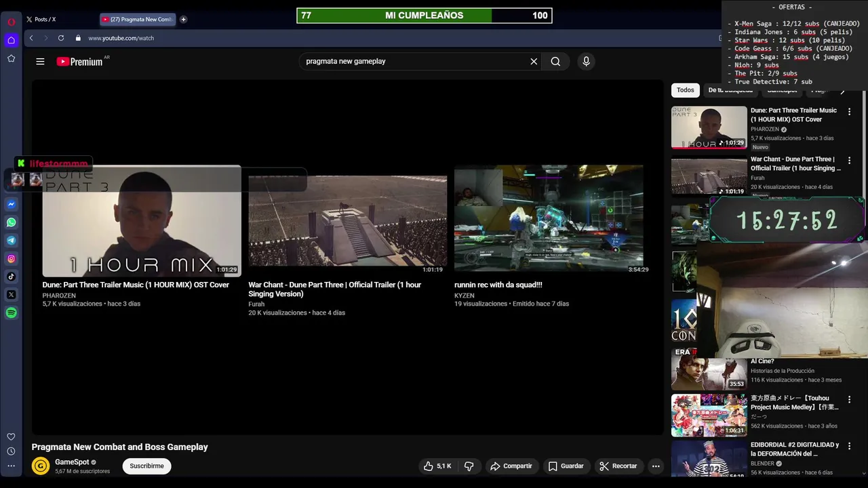Open Instagram in the Opera sidebar
Screen dimensions: 868x488
tap(12, 258)
